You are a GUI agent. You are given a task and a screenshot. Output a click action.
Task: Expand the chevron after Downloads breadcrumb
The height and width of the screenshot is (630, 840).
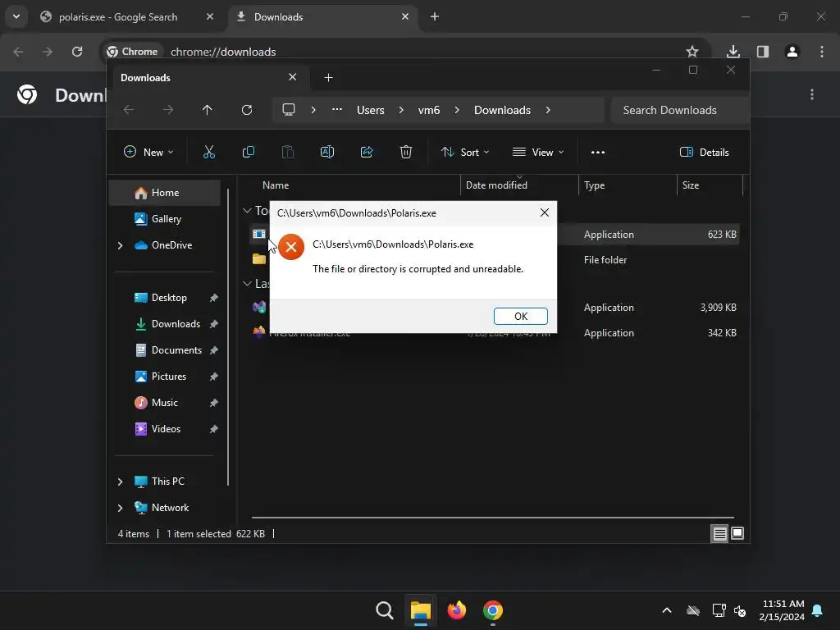pos(547,110)
